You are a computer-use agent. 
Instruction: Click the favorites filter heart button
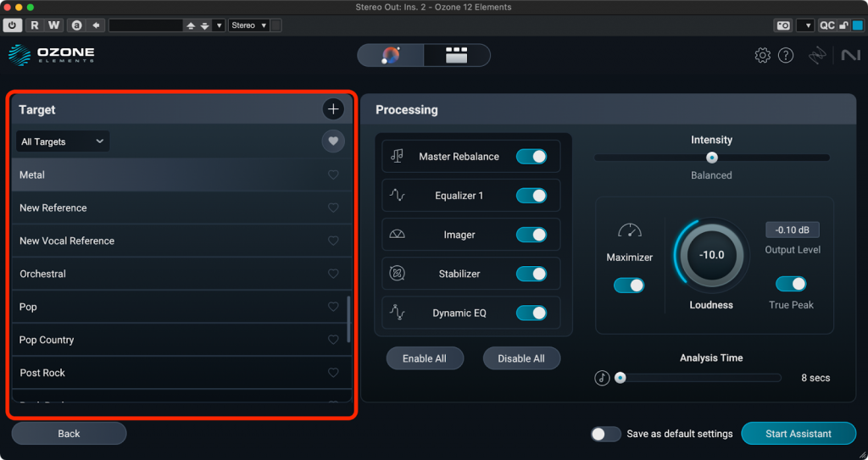333,141
